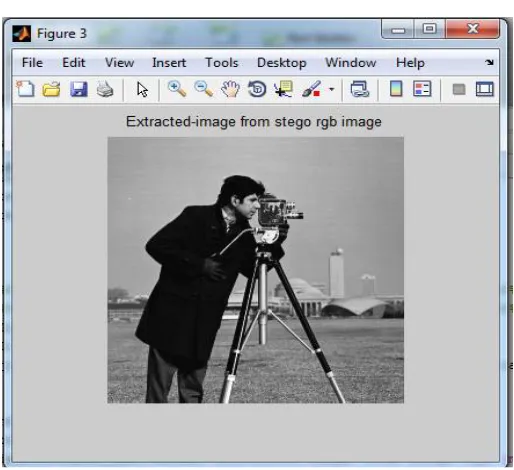Activate the Zoom In magnifier tool

click(x=177, y=89)
